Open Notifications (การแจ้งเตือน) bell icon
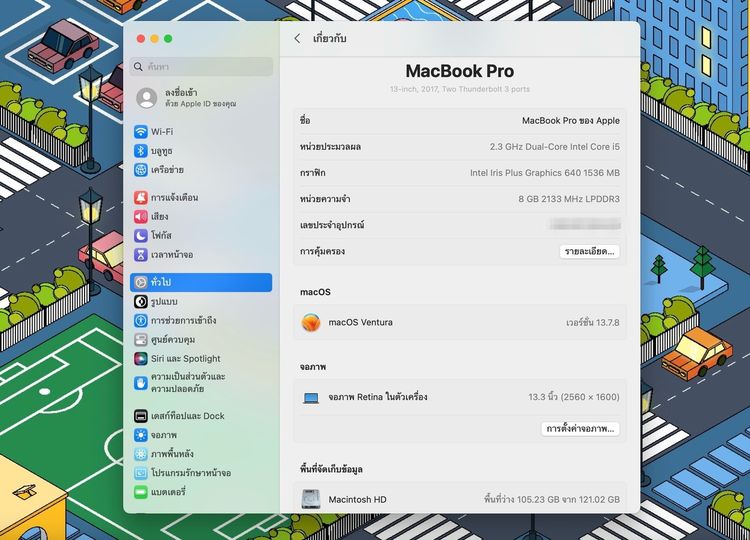This screenshot has width=750, height=540. coord(141,198)
